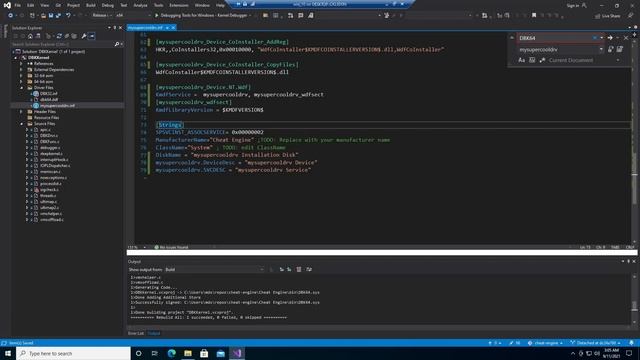Close the Solution Explorer panel

(120, 28)
